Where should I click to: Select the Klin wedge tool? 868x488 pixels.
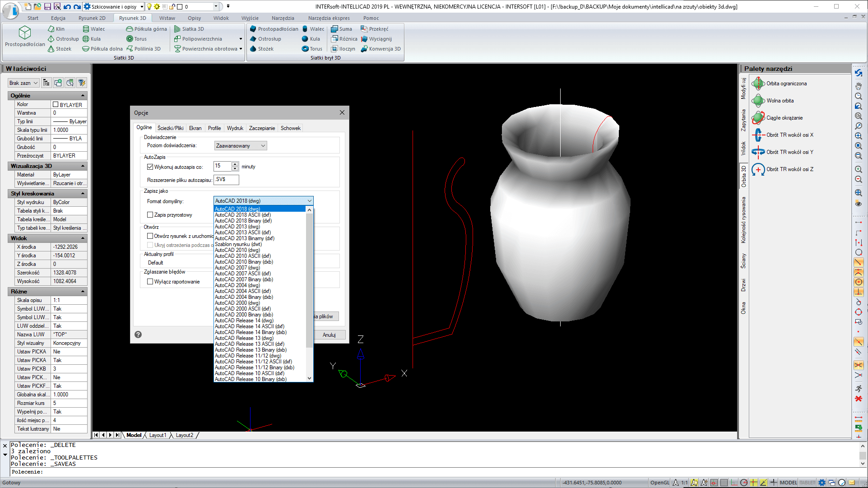coord(56,29)
